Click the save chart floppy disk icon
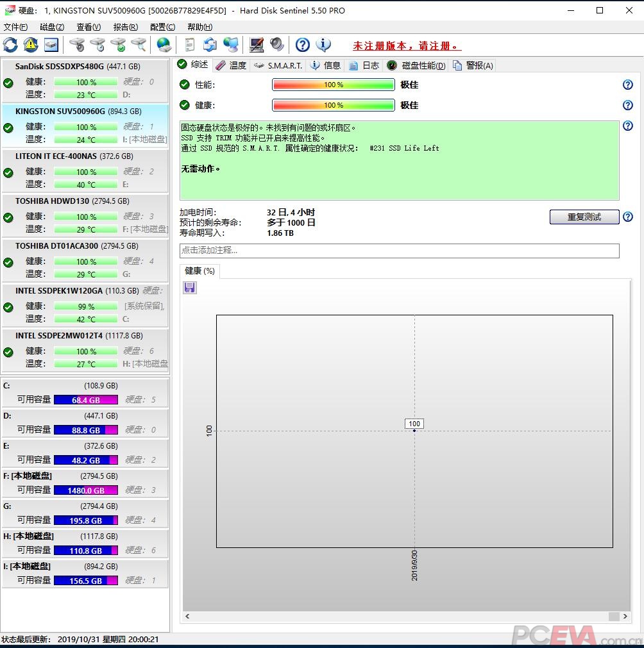 point(190,288)
